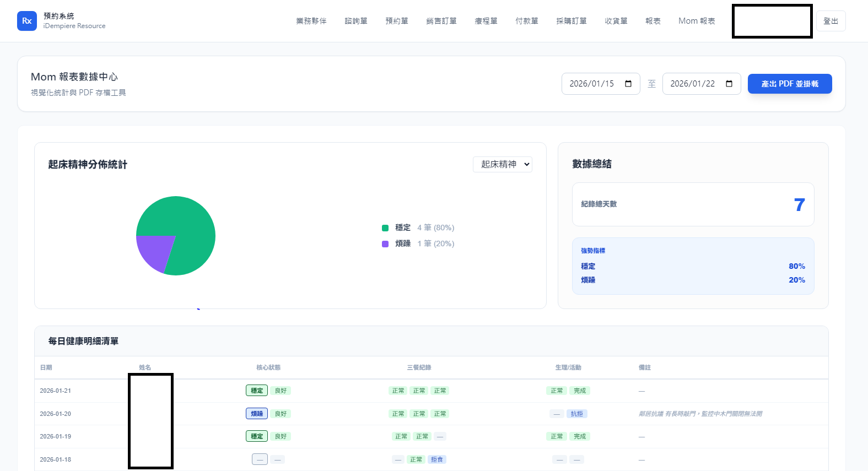Open the 業務夥伴 menu item
Viewport: 868px width, 471px height.
[311, 21]
